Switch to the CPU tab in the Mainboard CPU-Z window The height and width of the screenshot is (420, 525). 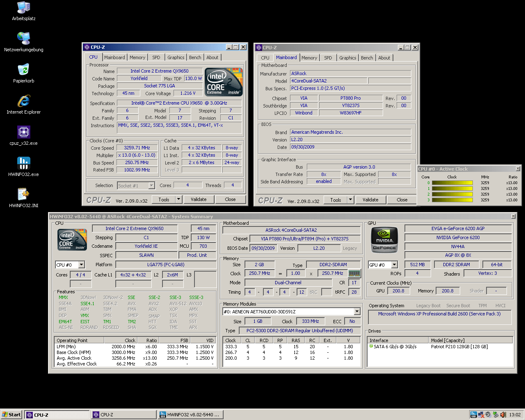click(265, 58)
